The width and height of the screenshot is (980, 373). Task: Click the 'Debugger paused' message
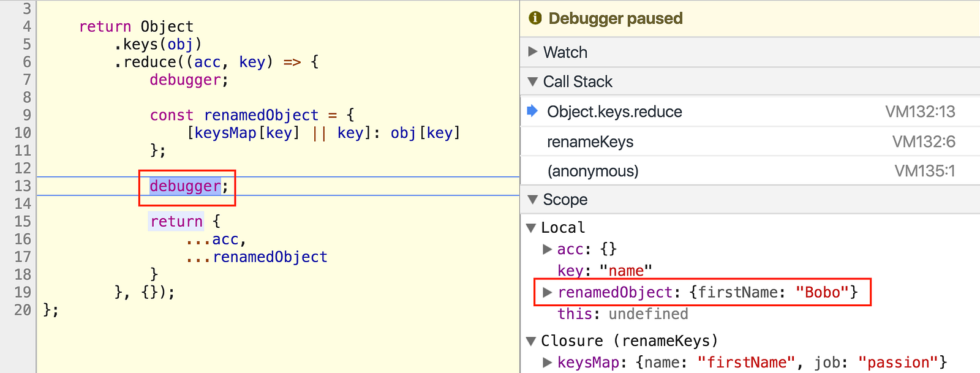pos(616,18)
